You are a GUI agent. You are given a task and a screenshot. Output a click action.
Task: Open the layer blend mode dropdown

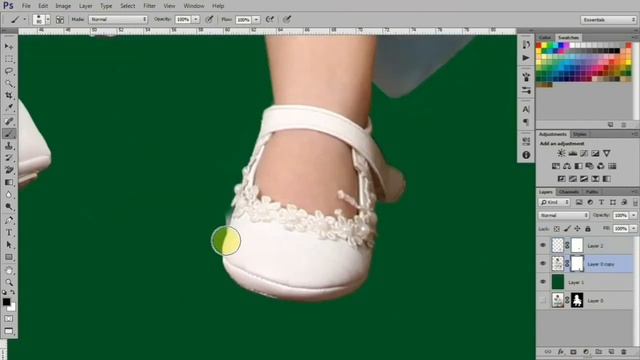point(564,215)
